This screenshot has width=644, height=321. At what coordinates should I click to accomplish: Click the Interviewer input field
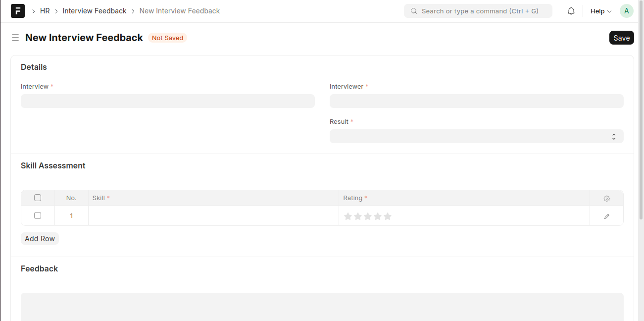click(x=476, y=101)
